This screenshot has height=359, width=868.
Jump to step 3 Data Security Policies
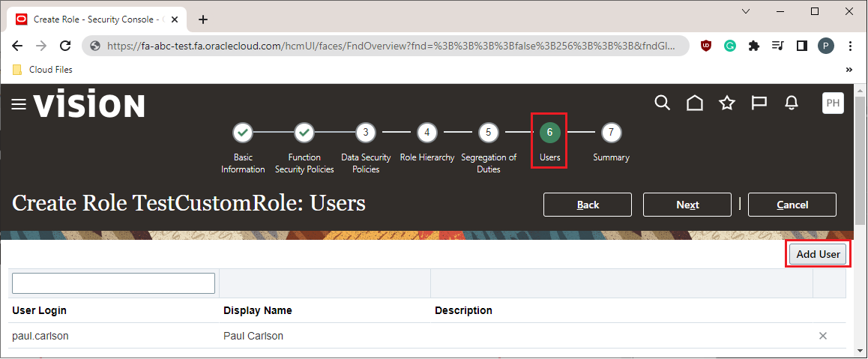coord(365,133)
